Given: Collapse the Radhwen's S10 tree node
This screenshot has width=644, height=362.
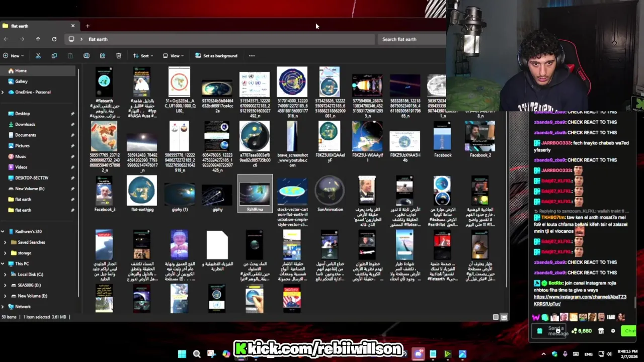Looking at the screenshot, I should [3, 231].
